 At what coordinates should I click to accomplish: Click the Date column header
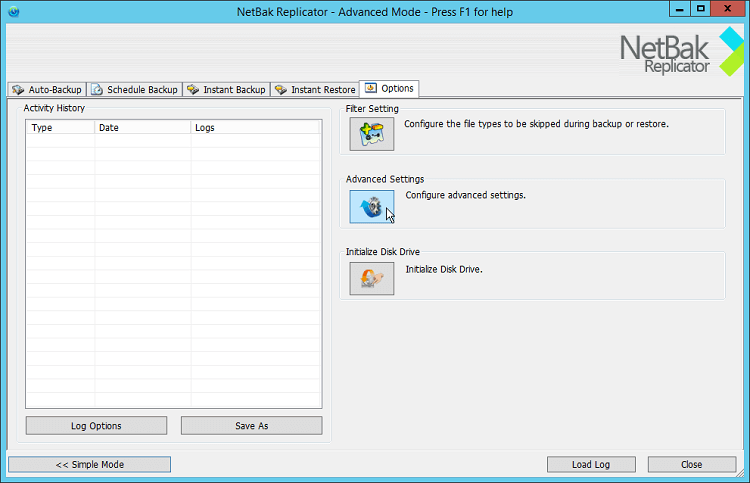tap(141, 128)
